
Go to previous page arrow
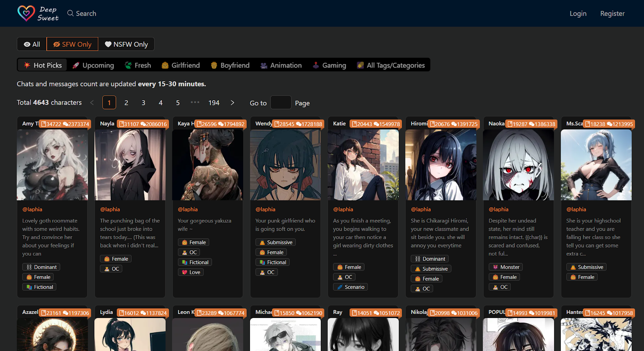(x=92, y=103)
